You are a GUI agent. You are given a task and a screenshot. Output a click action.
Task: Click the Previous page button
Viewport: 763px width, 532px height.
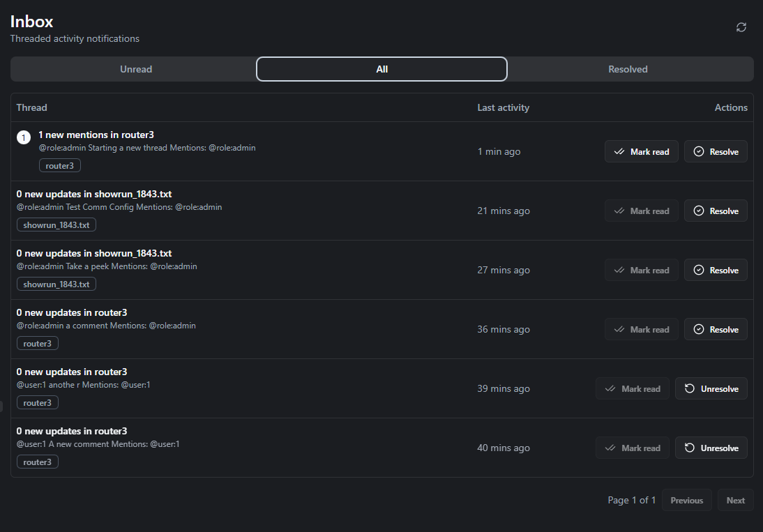pyautogui.click(x=686, y=500)
